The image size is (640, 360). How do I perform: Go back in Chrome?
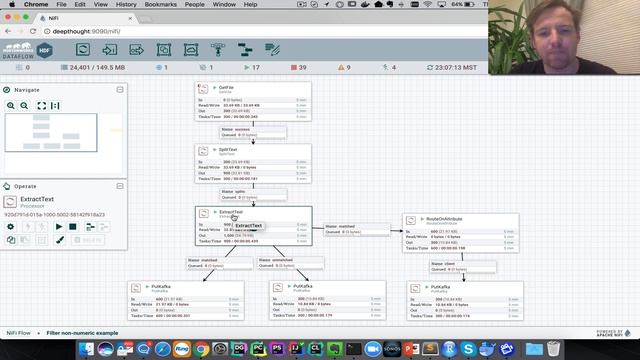click(8, 31)
